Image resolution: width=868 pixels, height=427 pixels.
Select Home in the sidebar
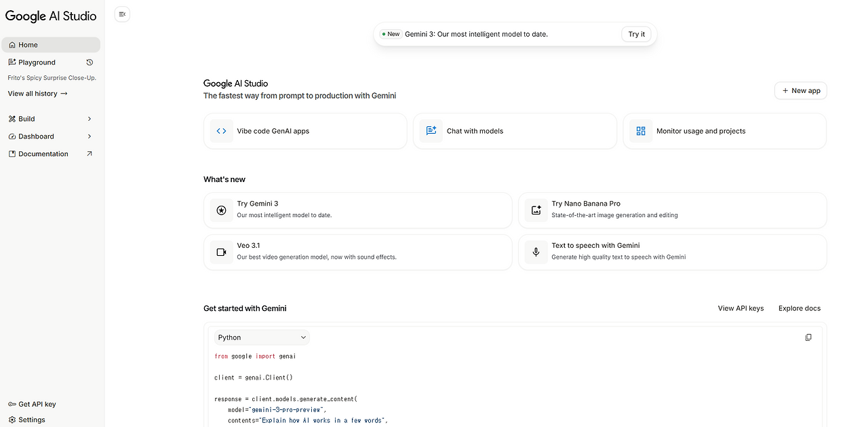pos(28,45)
